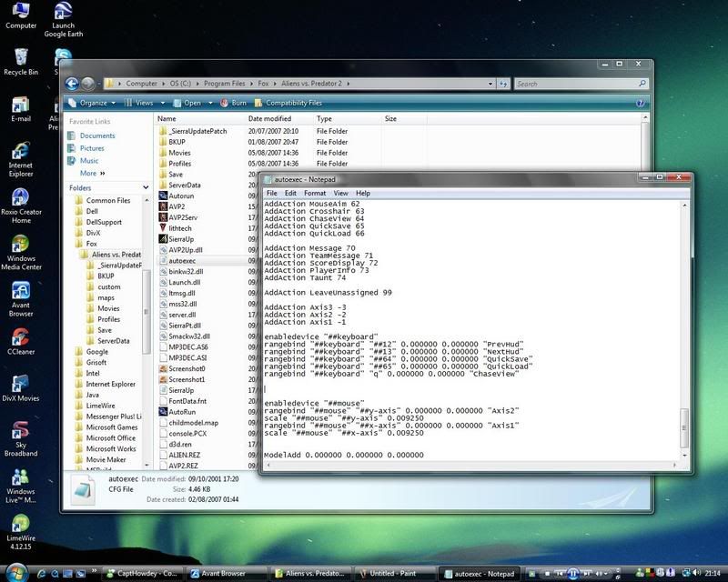Go back in the Explorer window
The height and width of the screenshot is (582, 728).
pyautogui.click(x=72, y=84)
